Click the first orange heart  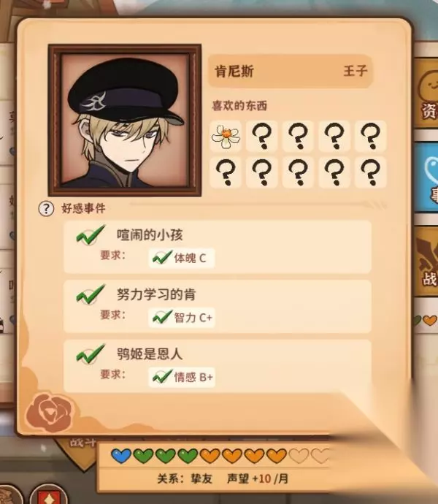(x=210, y=456)
